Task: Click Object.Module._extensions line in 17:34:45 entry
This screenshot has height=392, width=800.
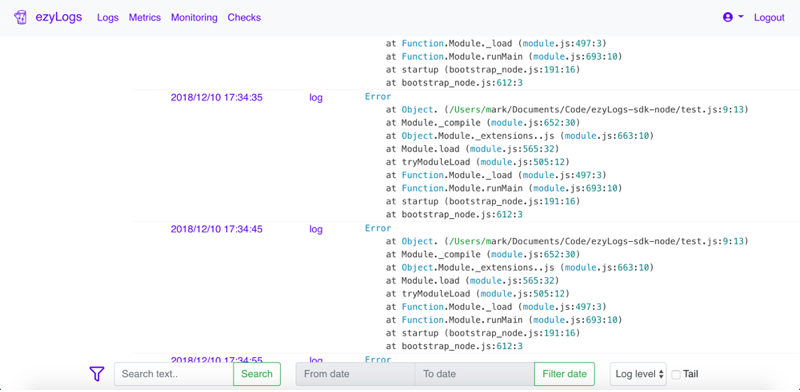Action: (x=519, y=267)
